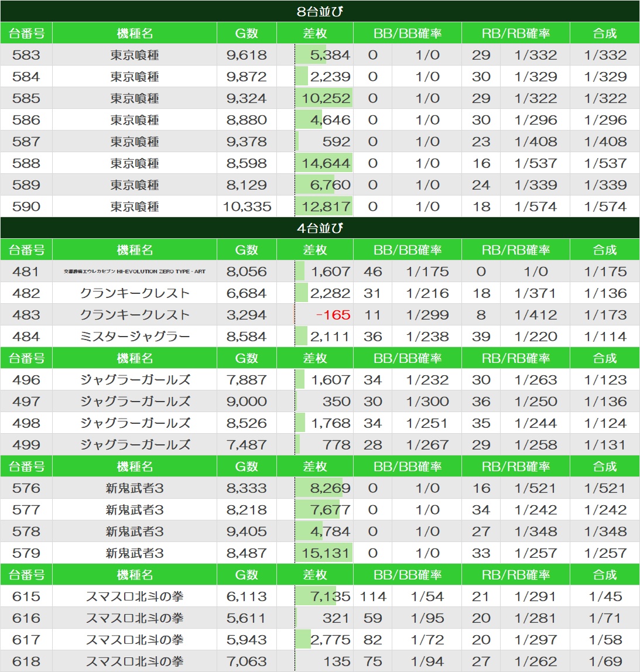The width and height of the screenshot is (640, 672).
Task: Click the 1/175 BB rate in row 481
Action: (427, 271)
